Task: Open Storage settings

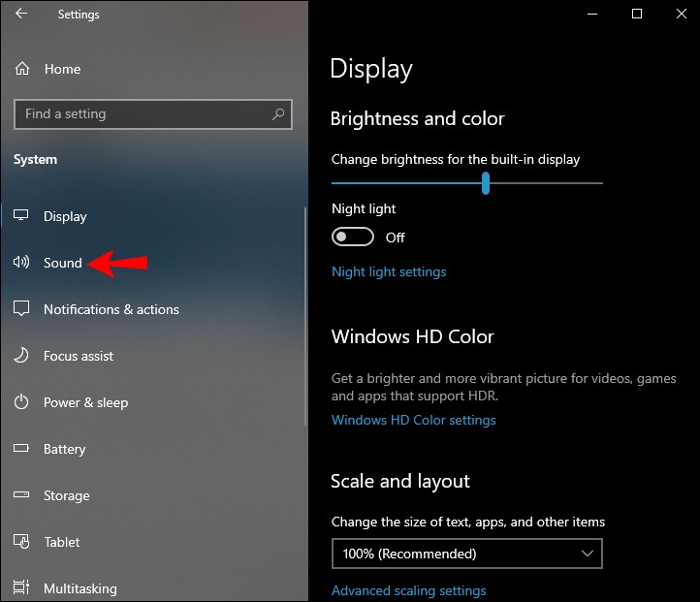Action: click(x=153, y=495)
